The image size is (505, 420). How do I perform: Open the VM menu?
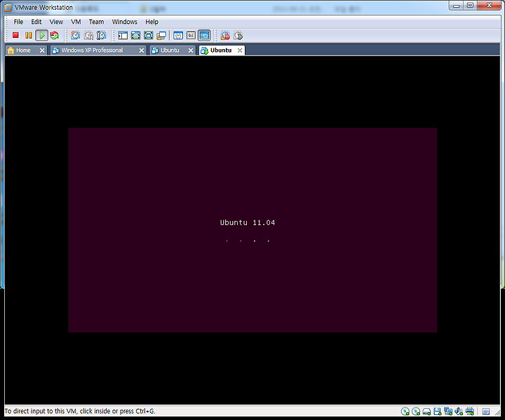tap(76, 22)
